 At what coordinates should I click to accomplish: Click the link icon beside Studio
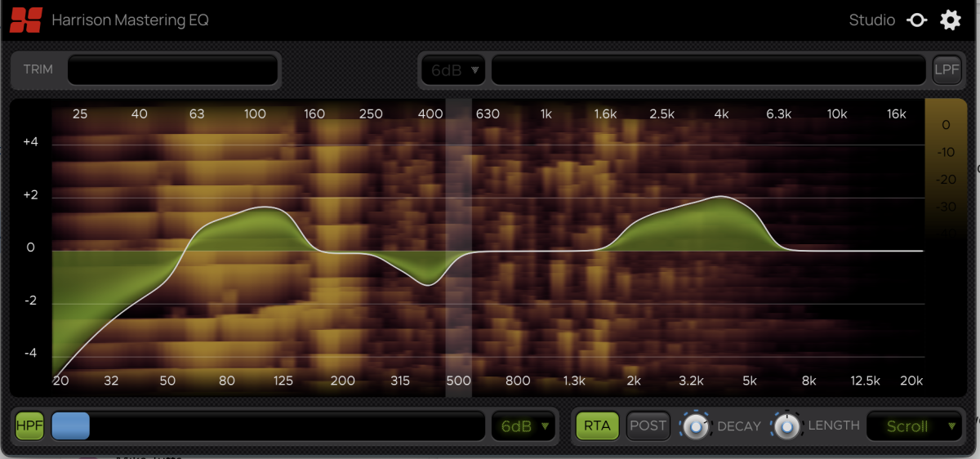point(917,20)
